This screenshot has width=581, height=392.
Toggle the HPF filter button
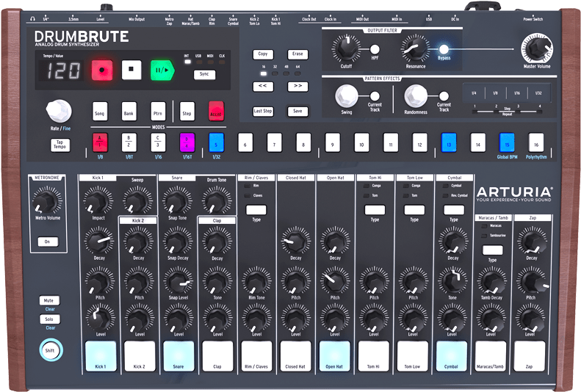point(375,49)
